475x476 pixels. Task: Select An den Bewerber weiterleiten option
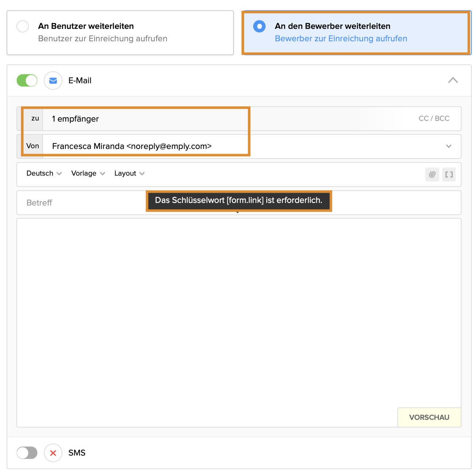(259, 26)
